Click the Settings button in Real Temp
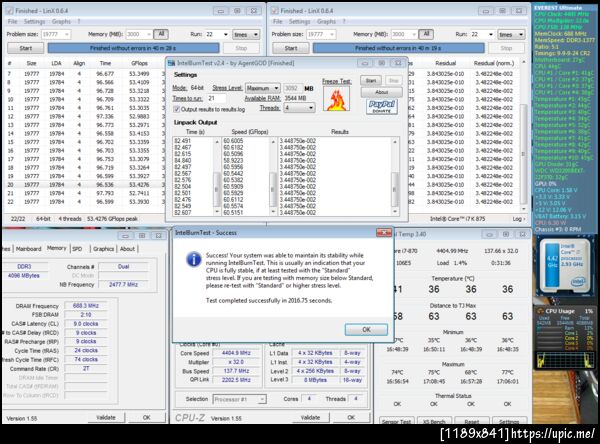This screenshot has height=444, width=600. pyautogui.click(x=509, y=421)
